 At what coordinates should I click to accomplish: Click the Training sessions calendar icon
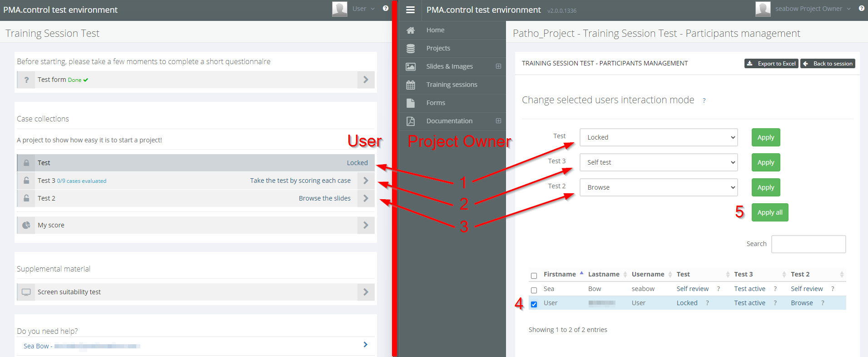tap(411, 85)
